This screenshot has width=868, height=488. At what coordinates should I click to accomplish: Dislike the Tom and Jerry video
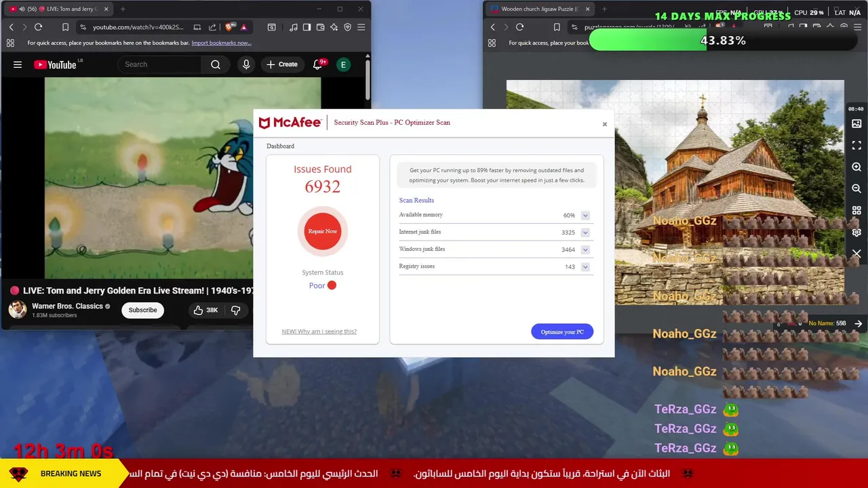(x=236, y=310)
